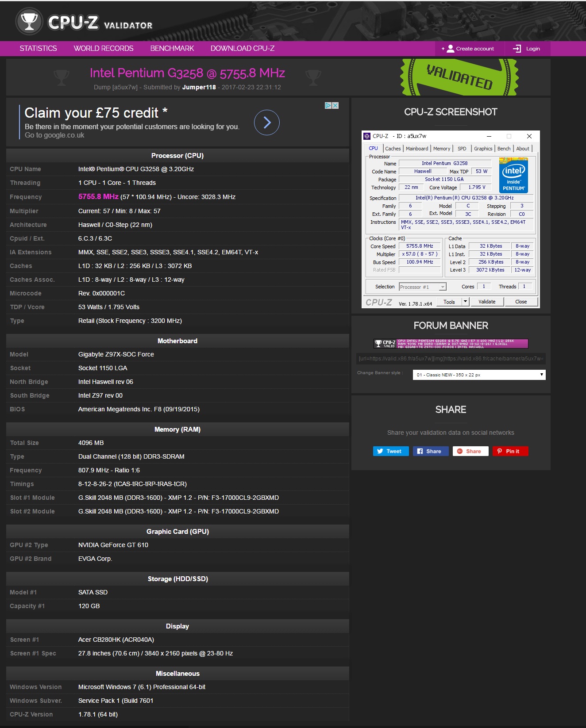
Task: Click the Go to google.co.uk ad text
Action: tap(54, 135)
